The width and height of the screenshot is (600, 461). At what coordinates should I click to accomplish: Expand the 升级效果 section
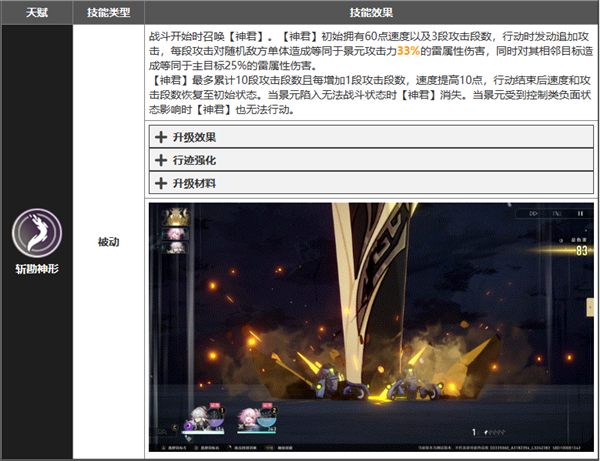(x=371, y=137)
